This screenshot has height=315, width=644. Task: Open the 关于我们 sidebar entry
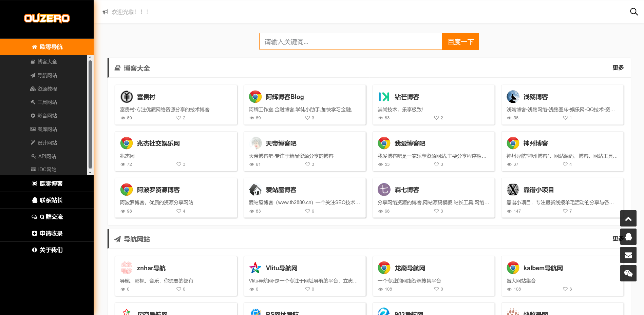click(x=47, y=250)
